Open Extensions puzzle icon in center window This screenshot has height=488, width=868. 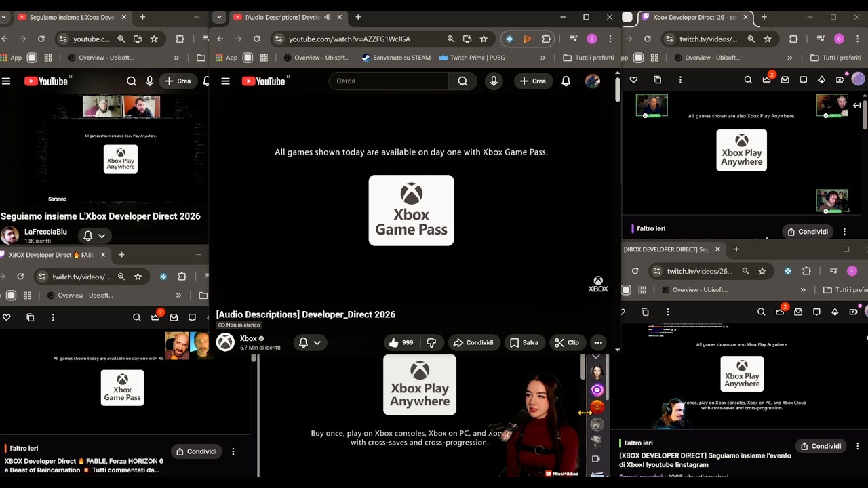pyautogui.click(x=547, y=39)
